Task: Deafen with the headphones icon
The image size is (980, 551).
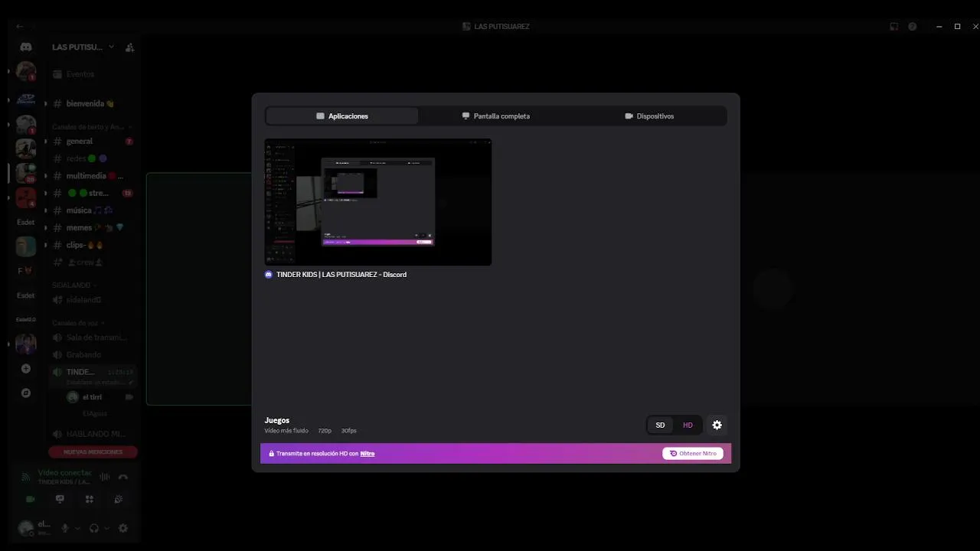Action: 94,528
